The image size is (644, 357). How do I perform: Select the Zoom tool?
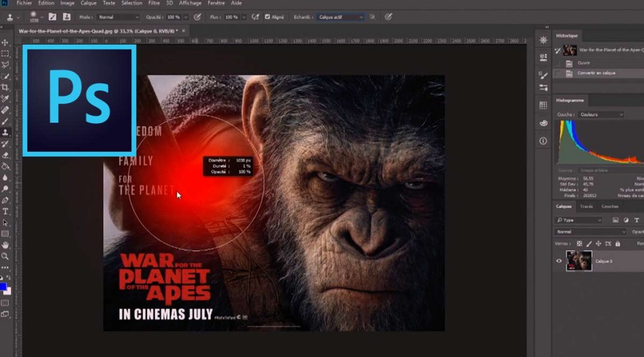pyautogui.click(x=5, y=257)
